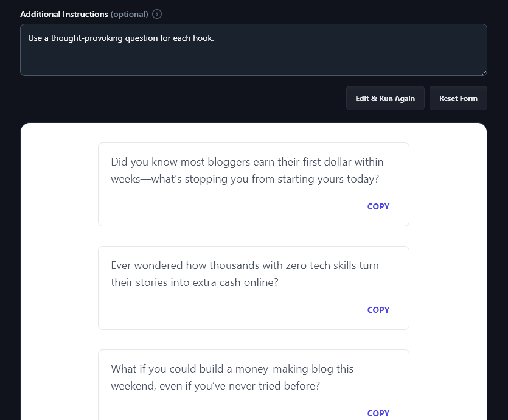
Task: Copy the 'Did you know most bloggers' hook
Action: coord(378,206)
